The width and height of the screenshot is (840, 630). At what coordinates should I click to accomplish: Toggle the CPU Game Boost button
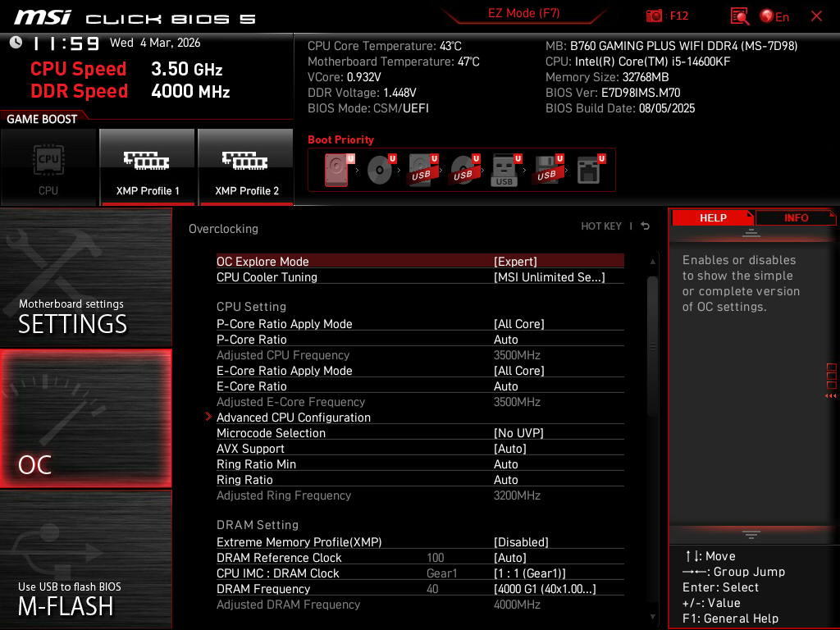pyautogui.click(x=48, y=167)
